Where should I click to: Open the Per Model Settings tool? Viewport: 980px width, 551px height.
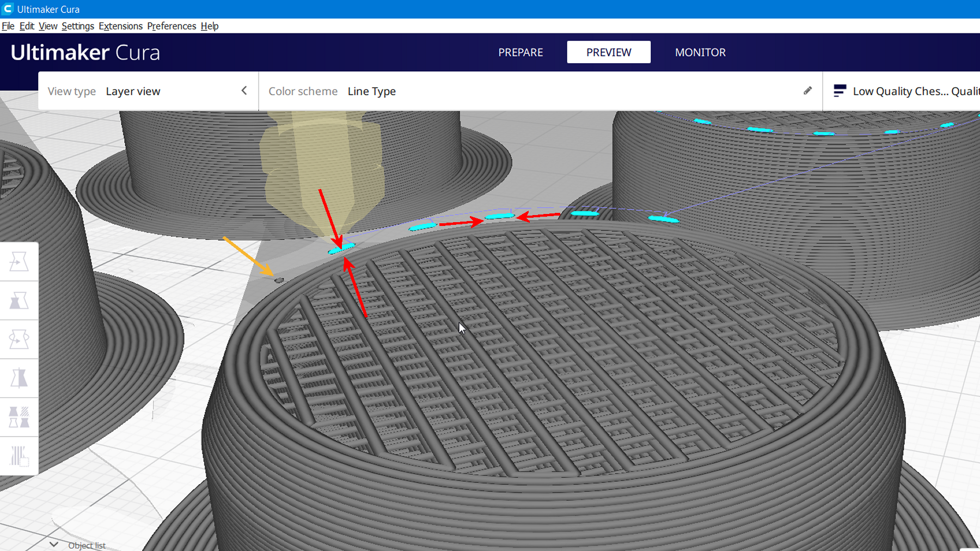tap(19, 417)
